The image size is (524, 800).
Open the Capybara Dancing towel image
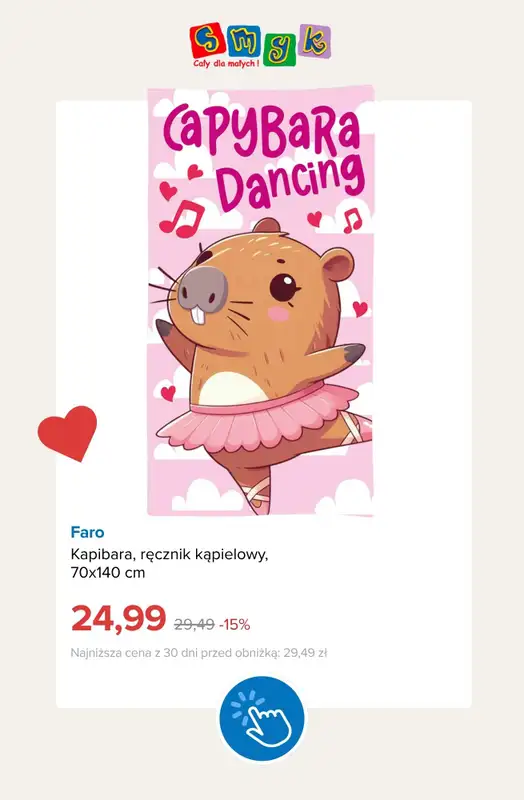260,301
